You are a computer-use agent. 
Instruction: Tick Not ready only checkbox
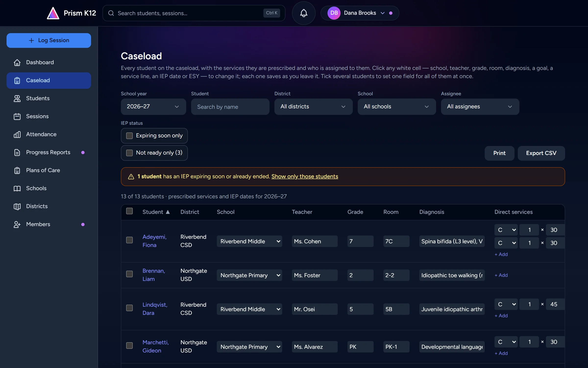pyautogui.click(x=129, y=153)
